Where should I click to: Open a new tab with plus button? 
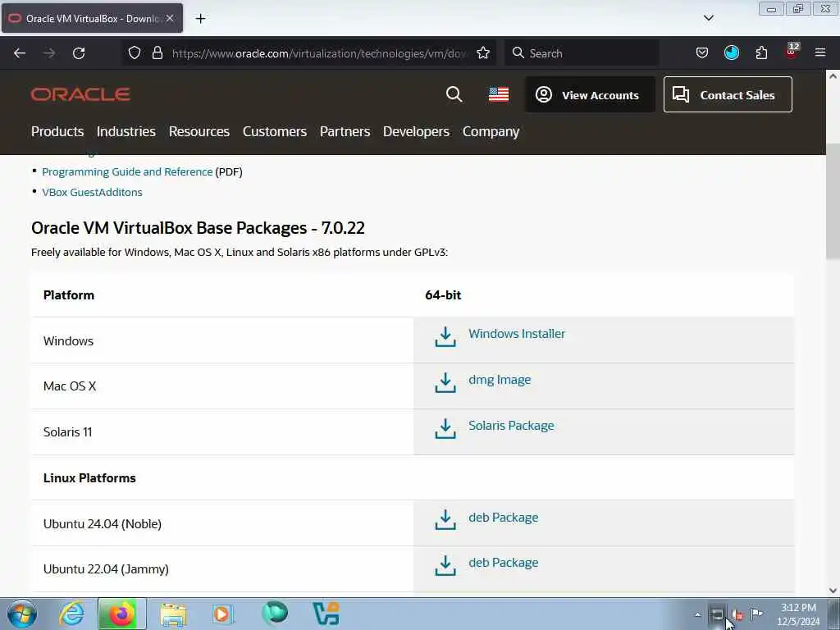[x=200, y=19]
